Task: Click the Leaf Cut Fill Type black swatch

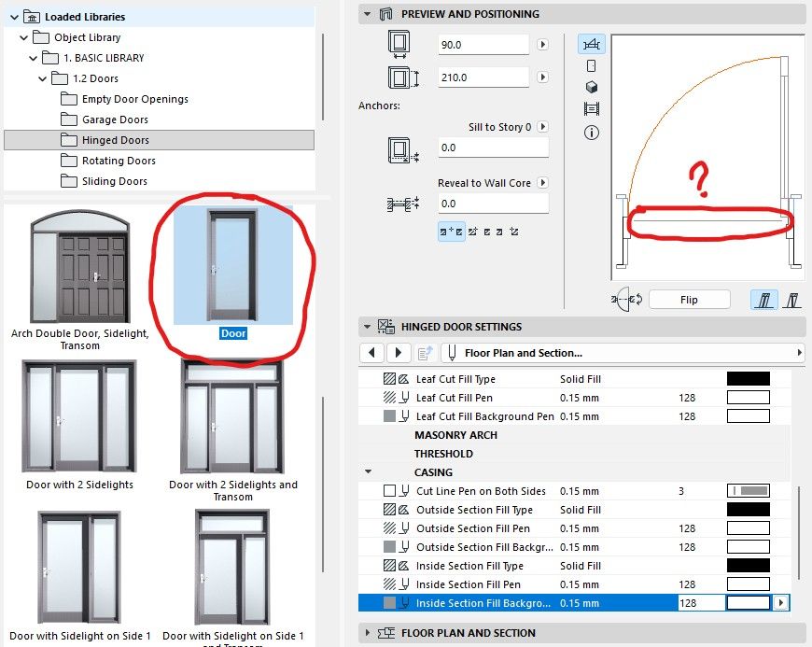Action: 749,379
